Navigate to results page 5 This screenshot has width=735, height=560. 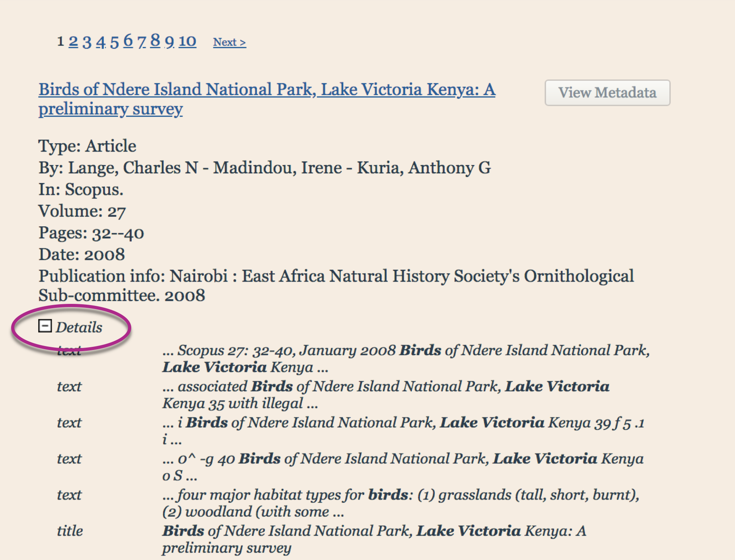tap(115, 41)
